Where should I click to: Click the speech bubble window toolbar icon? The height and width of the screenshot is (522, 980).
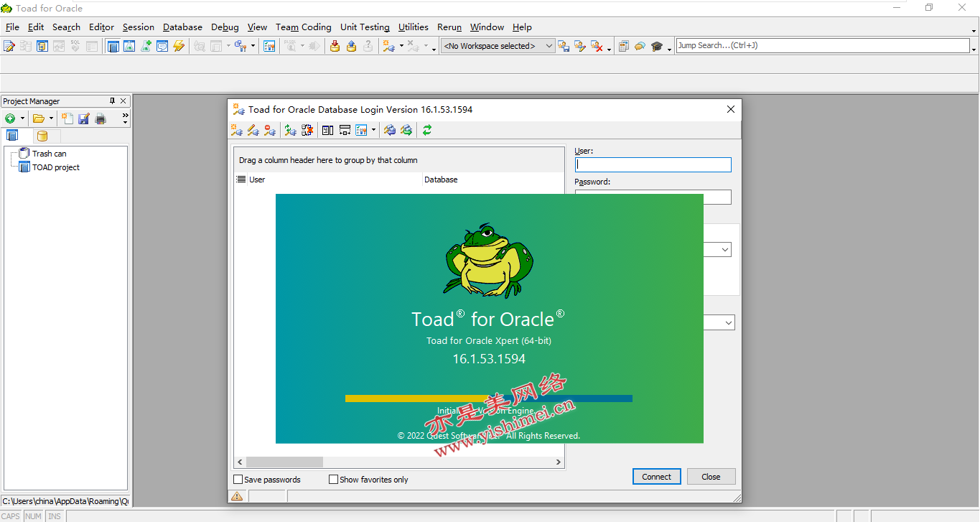coord(162,46)
